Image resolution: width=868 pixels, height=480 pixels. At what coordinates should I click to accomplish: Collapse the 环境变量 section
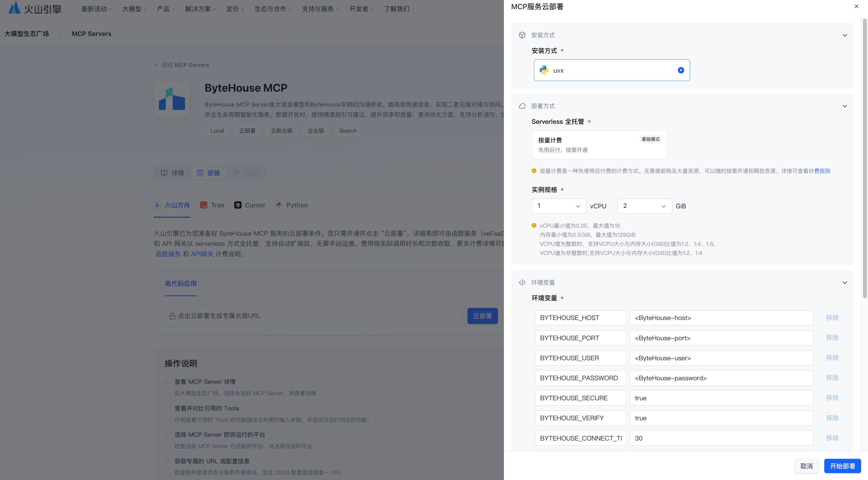click(845, 283)
